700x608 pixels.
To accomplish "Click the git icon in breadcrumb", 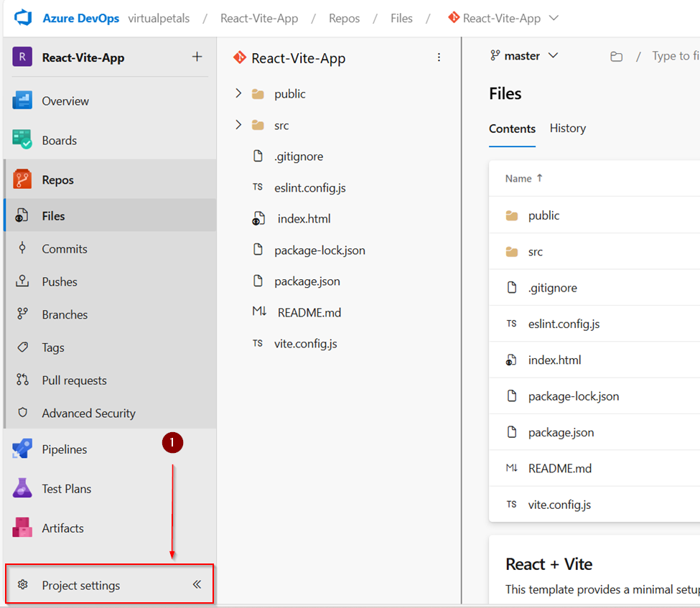I will (454, 17).
